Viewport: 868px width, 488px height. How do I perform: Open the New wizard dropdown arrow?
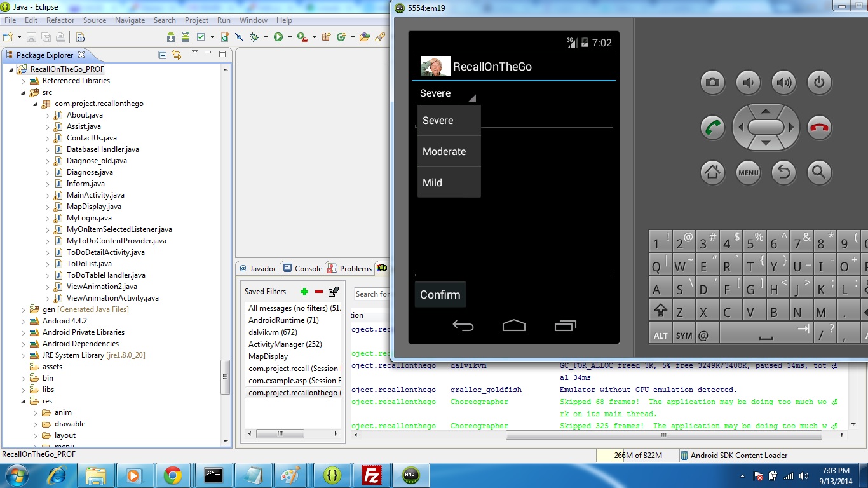tap(19, 37)
